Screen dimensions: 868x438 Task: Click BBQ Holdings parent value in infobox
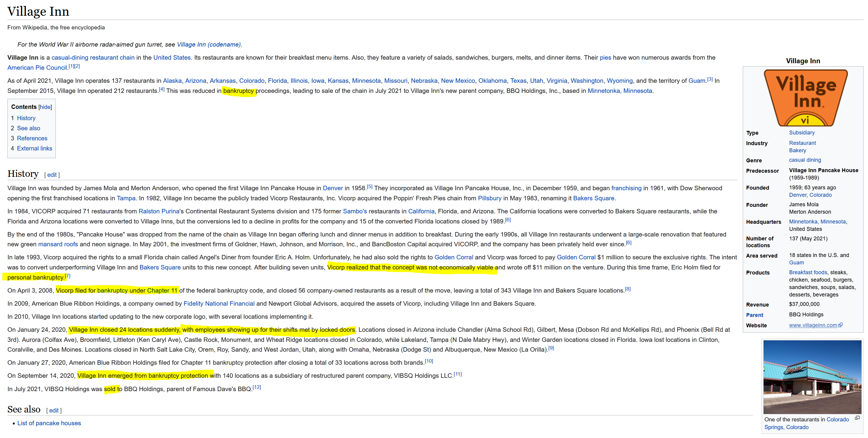tap(806, 315)
